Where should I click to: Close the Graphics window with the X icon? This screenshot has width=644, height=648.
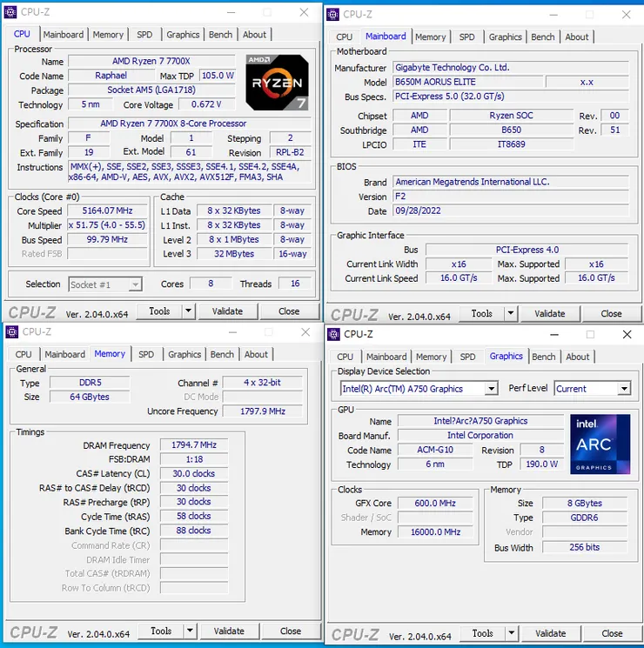pyautogui.click(x=627, y=334)
